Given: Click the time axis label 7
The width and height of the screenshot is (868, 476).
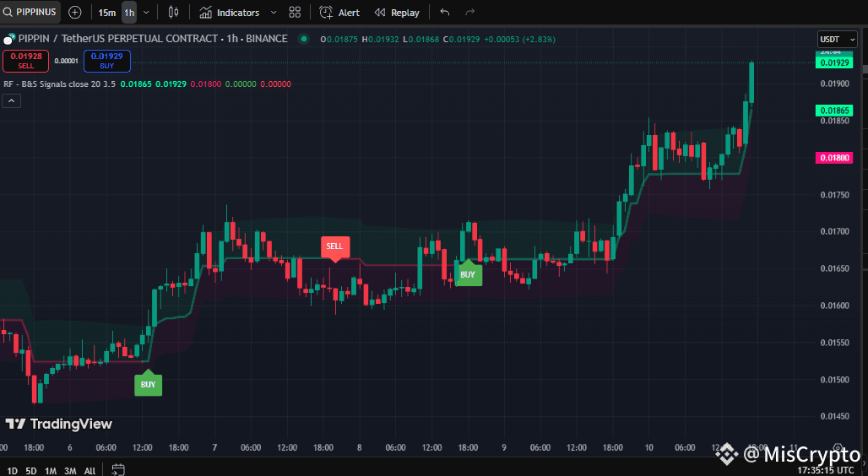Looking at the screenshot, I should click(x=214, y=447).
